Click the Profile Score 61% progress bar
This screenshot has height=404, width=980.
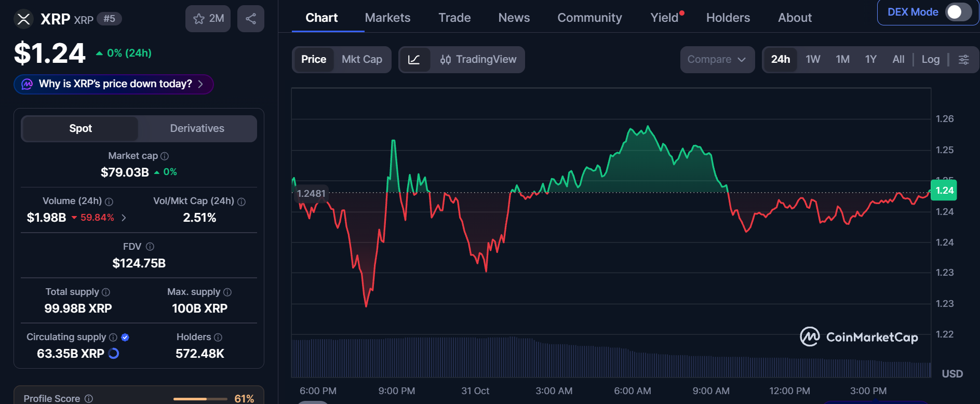pyautogui.click(x=200, y=399)
